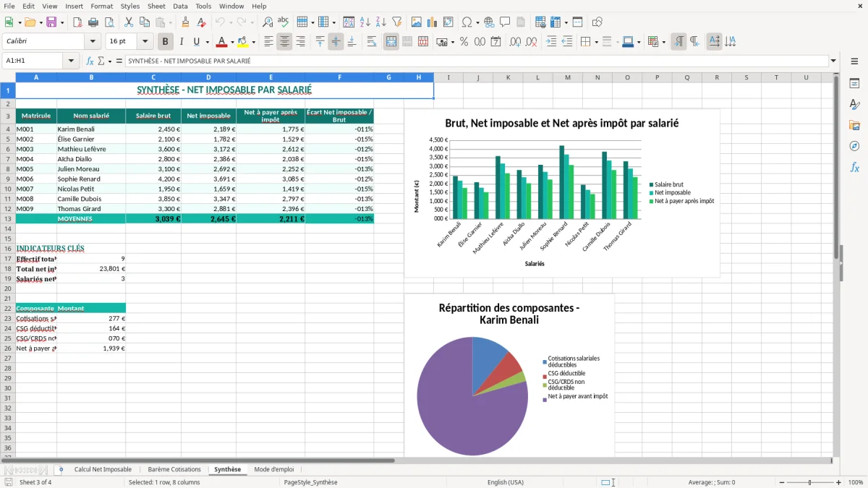Click the Increase Indent icon
868x488 pixels.
(x=551, y=42)
